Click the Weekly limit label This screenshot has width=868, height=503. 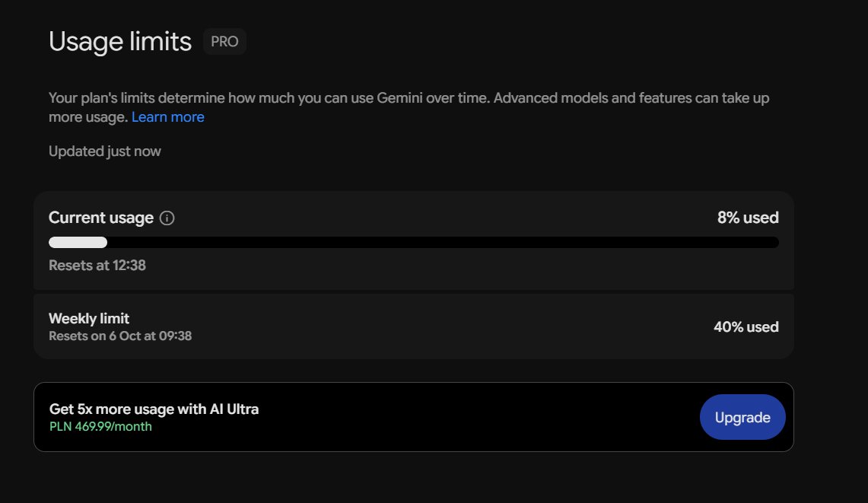[88, 319]
